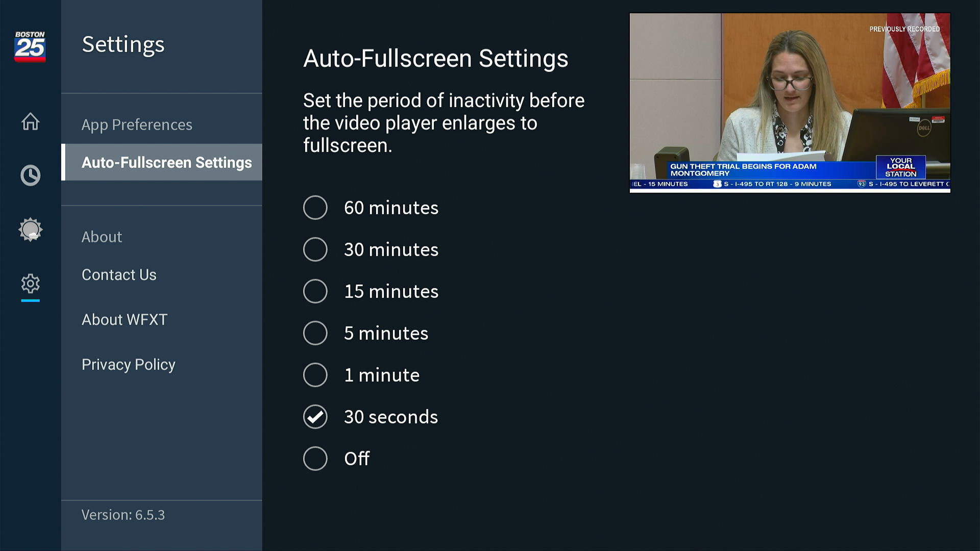The image size is (980, 551).
Task: Turn auto-fullscreen Off
Action: [315, 459]
